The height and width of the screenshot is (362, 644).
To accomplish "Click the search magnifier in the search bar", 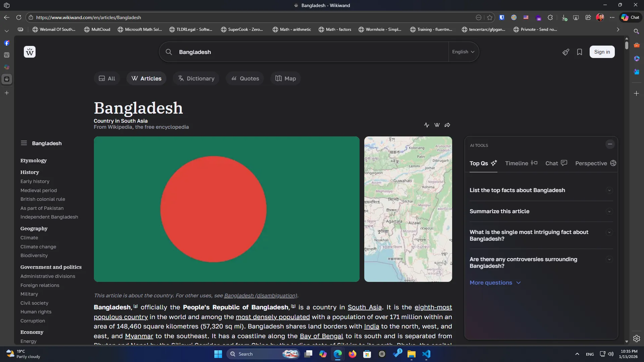I will 169,52.
